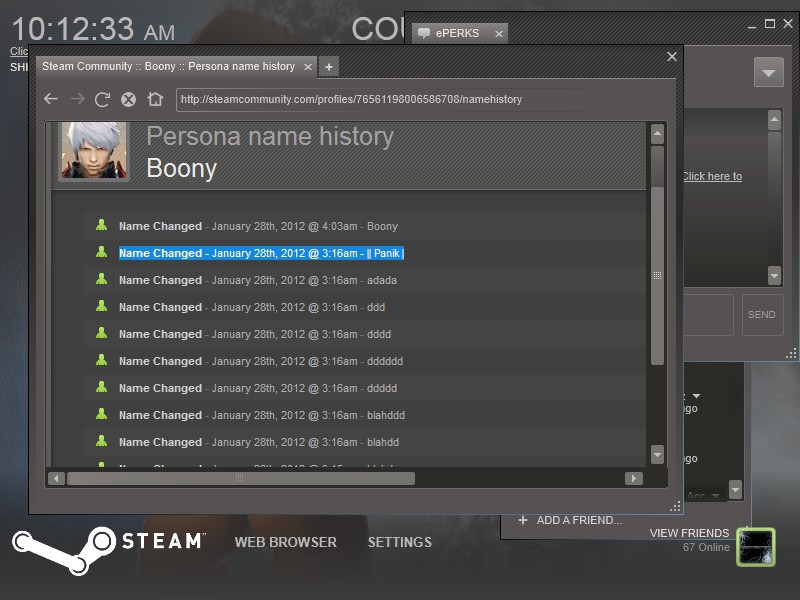Click the green person icon next to ddddd entry
This screenshot has width=800, height=600.
(x=102, y=387)
